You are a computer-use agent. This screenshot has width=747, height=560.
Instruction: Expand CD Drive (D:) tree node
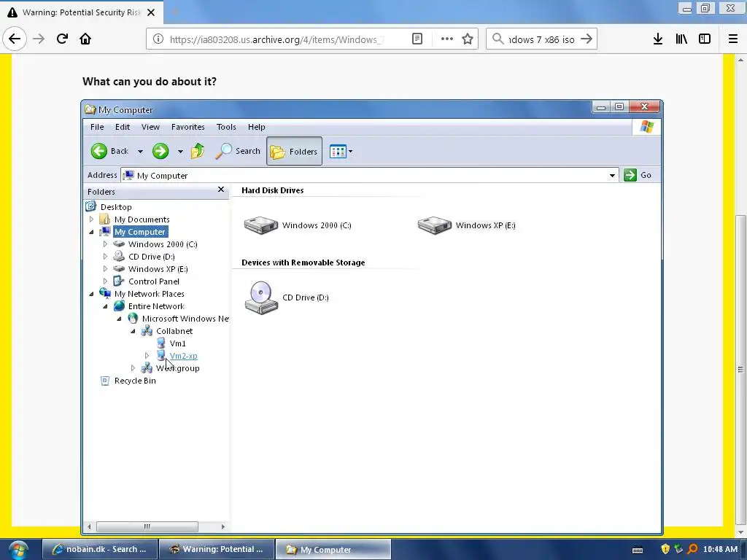105,257
